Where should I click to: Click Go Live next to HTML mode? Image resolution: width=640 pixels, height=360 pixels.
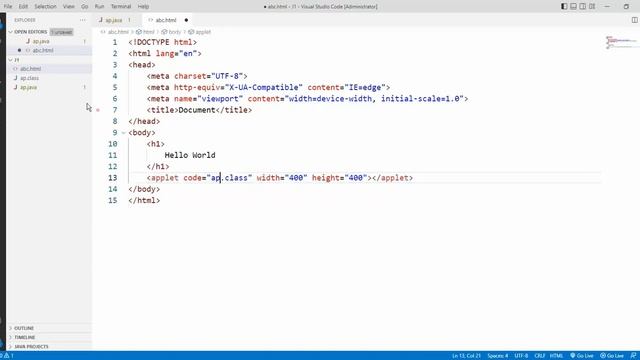point(582,356)
